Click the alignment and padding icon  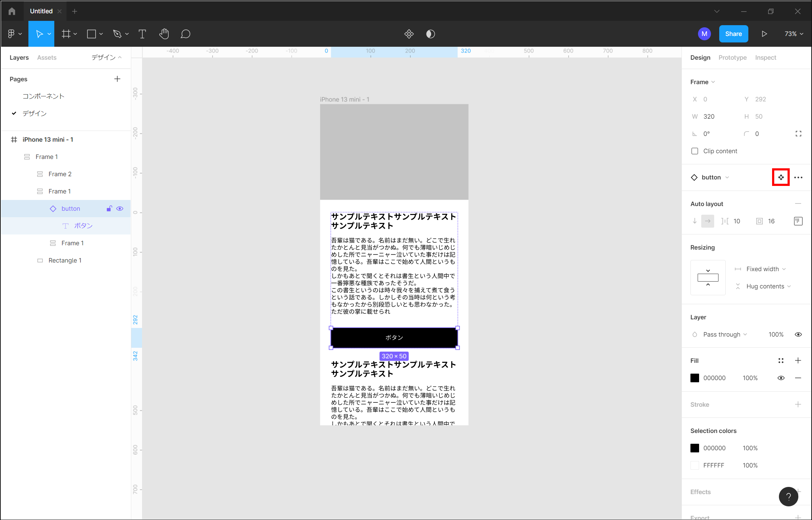coord(798,221)
